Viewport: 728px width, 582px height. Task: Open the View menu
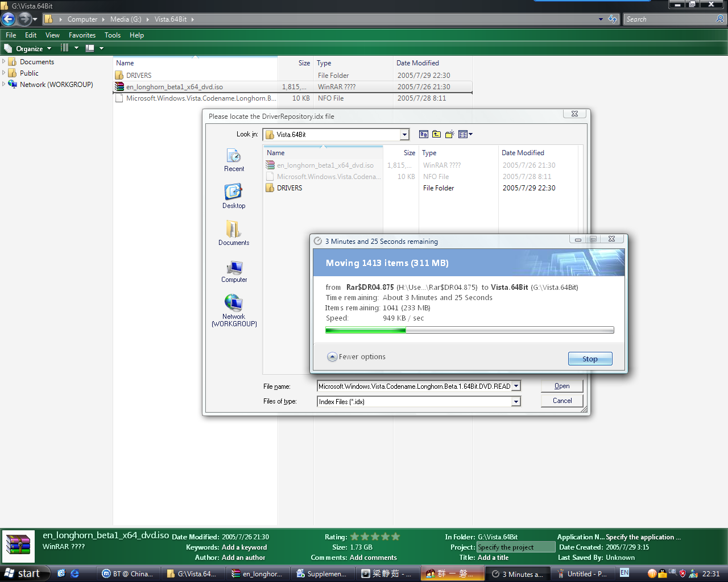coord(52,35)
